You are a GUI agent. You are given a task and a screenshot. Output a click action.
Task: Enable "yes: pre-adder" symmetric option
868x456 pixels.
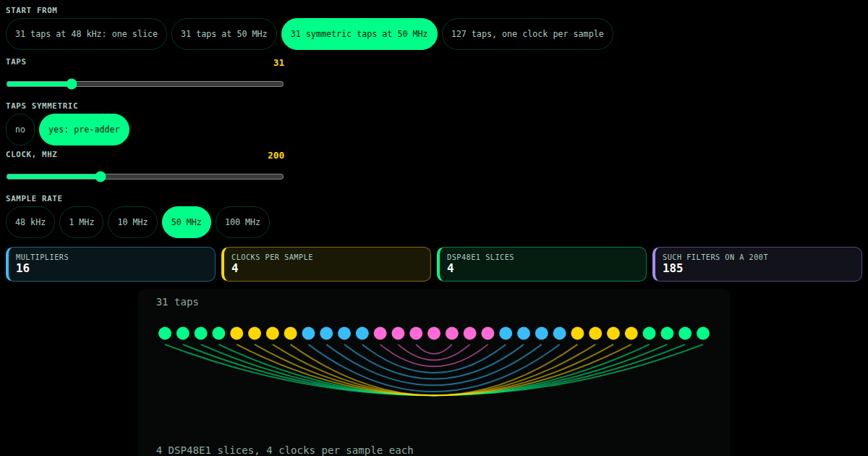(x=84, y=130)
